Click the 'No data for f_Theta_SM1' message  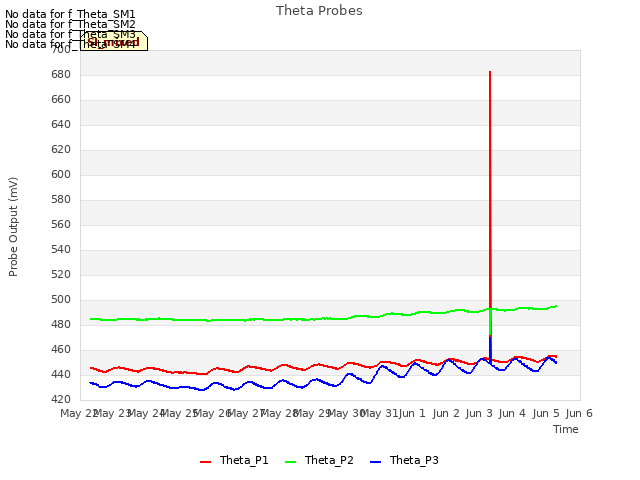pyautogui.click(x=70, y=14)
